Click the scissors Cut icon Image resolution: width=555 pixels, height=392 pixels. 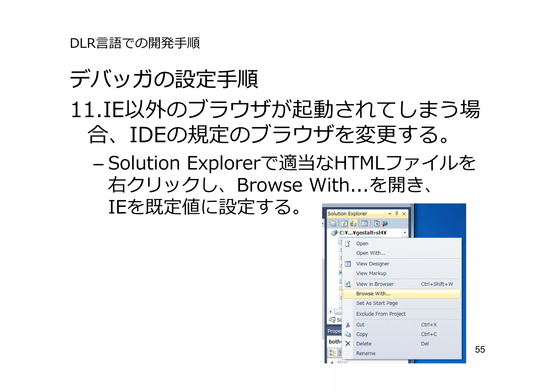pos(348,325)
